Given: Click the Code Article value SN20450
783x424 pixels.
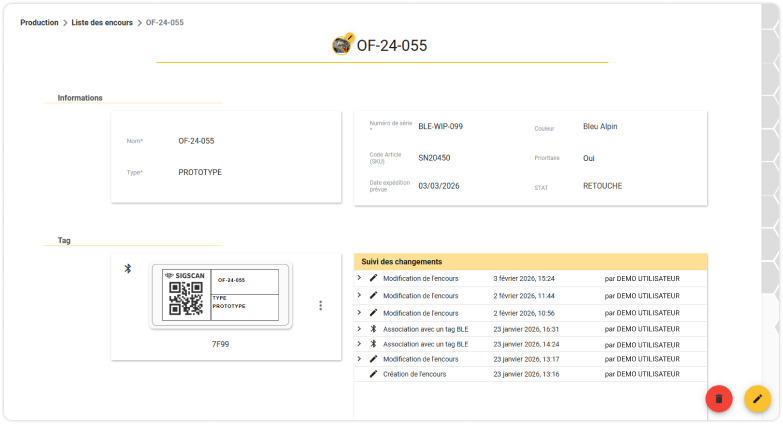Looking at the screenshot, I should coord(434,158).
